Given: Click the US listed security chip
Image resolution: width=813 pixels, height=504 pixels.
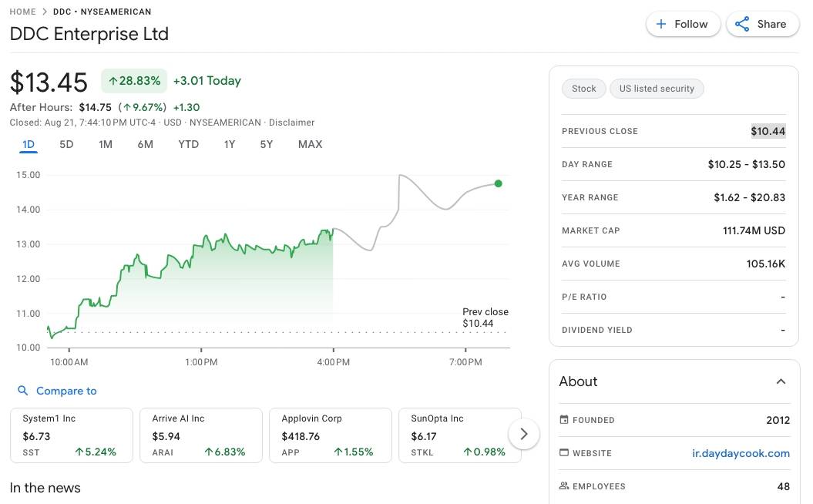Looking at the screenshot, I should pos(657,89).
